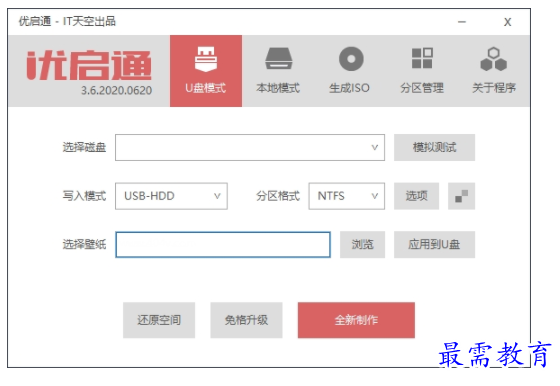Click the window title 优启通 - IT天空出品

[67, 21]
